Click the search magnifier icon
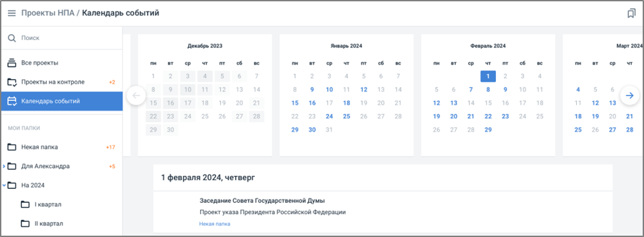 click(x=12, y=38)
